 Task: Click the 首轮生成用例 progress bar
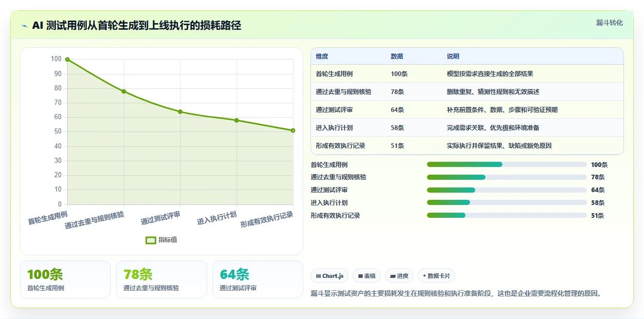point(507,164)
